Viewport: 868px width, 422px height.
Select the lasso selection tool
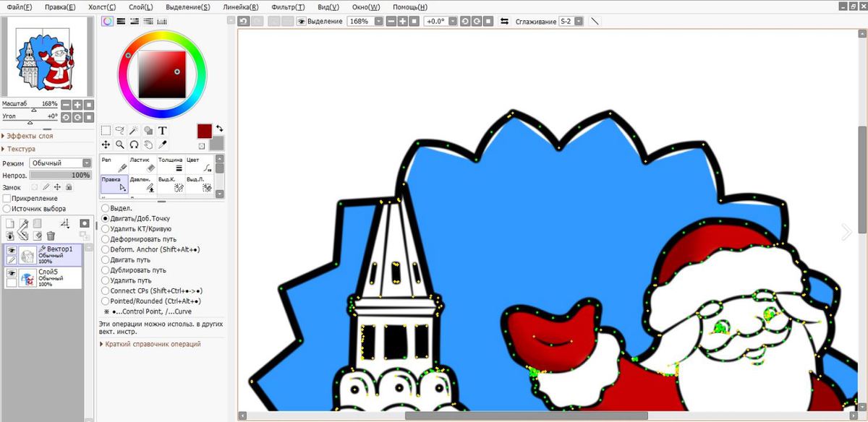[x=120, y=131]
